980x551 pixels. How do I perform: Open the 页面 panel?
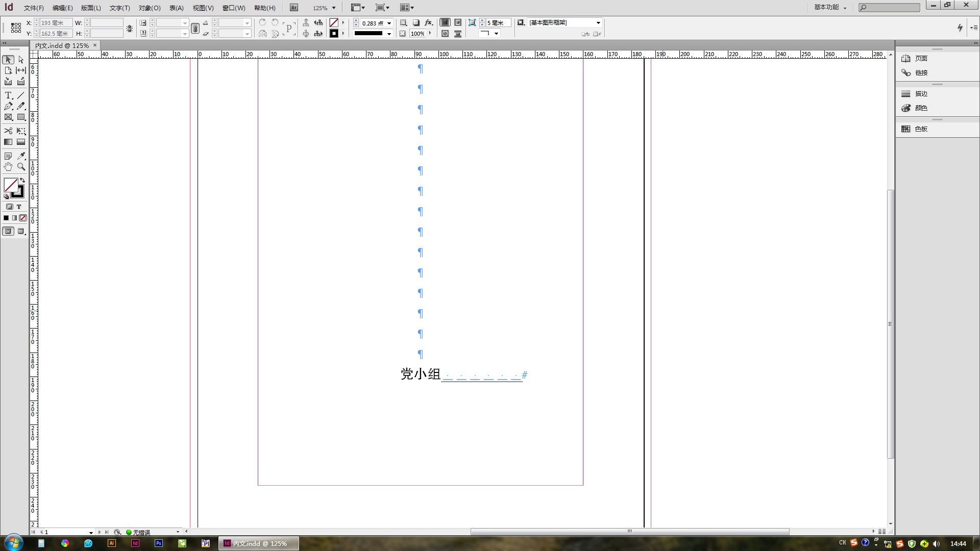921,59
